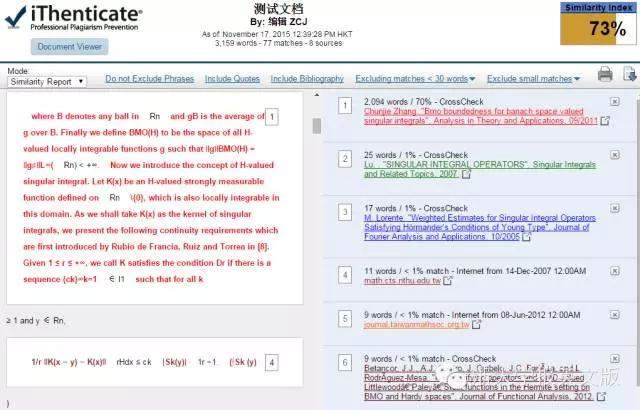Exclude source 6 with its X icon
Screen dimensions: 640x410
point(615,359)
